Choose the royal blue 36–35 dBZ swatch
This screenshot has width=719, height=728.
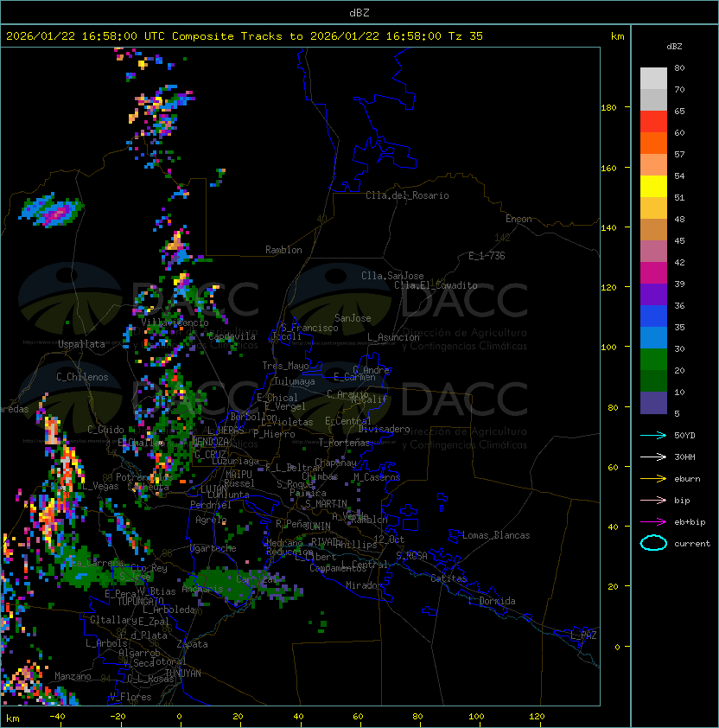pyautogui.click(x=653, y=316)
